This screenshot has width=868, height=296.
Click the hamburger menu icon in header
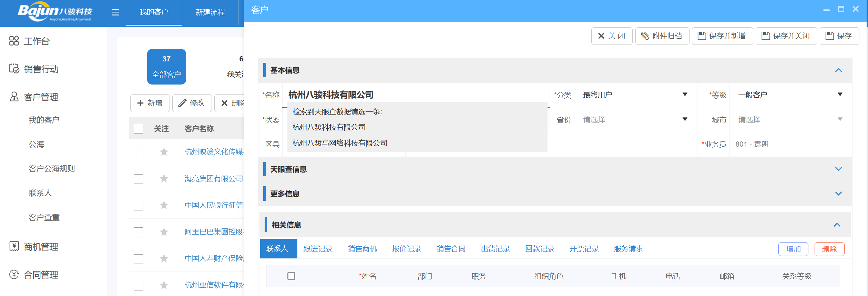115,12
